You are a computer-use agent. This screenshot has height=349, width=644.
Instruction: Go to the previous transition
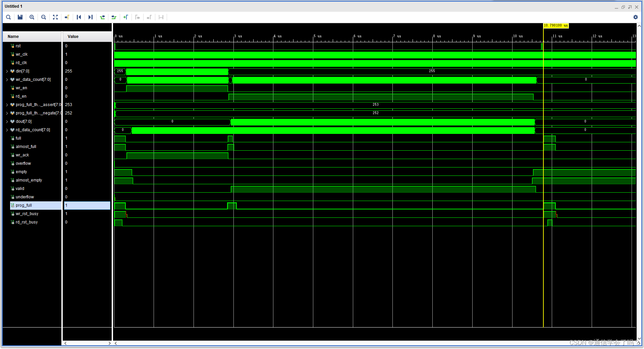[102, 17]
